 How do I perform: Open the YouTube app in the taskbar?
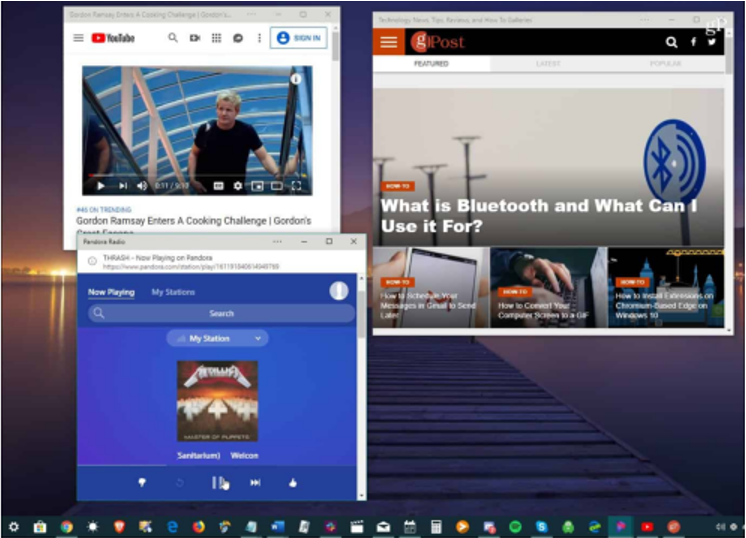click(x=647, y=527)
